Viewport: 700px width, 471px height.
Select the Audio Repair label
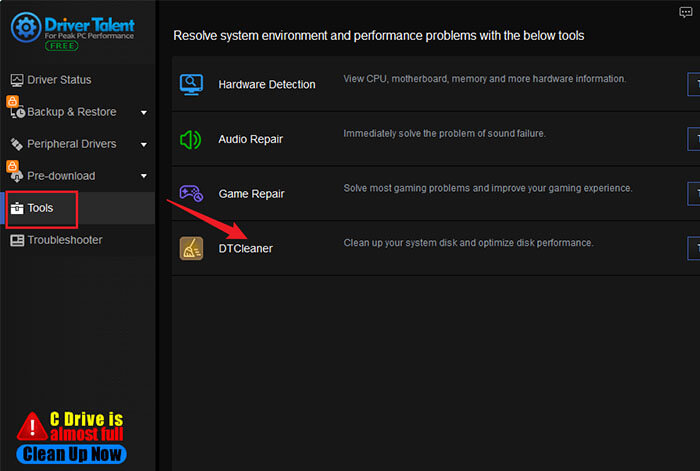point(250,139)
